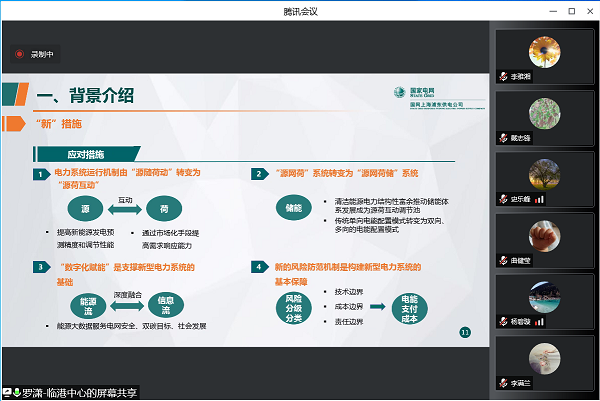Click the muted microphone icon beside 李璇湘
This screenshot has height=401, width=600.
click(x=503, y=77)
